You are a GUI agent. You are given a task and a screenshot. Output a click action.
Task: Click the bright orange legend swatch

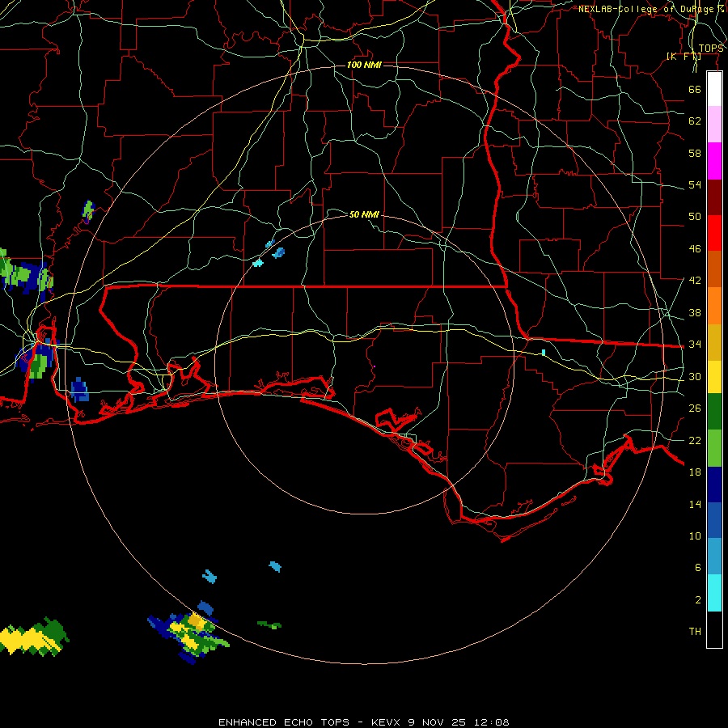pyautogui.click(x=714, y=306)
